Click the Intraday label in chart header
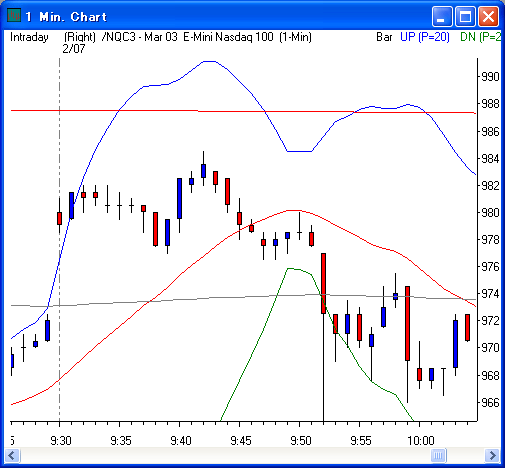Viewport: 505px width, 468px height. tap(29, 37)
